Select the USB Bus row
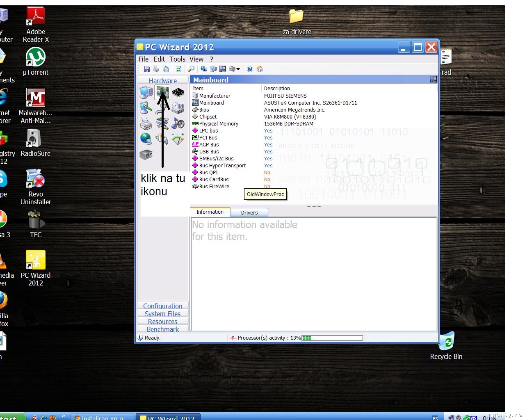The width and height of the screenshot is (525, 420). pyautogui.click(x=314, y=152)
